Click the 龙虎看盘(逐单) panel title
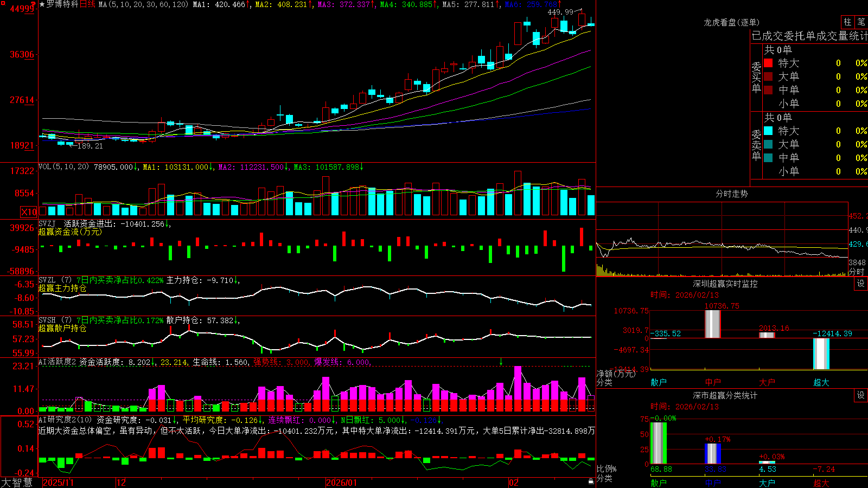Image resolution: width=868 pixels, height=488 pixels. [x=731, y=22]
